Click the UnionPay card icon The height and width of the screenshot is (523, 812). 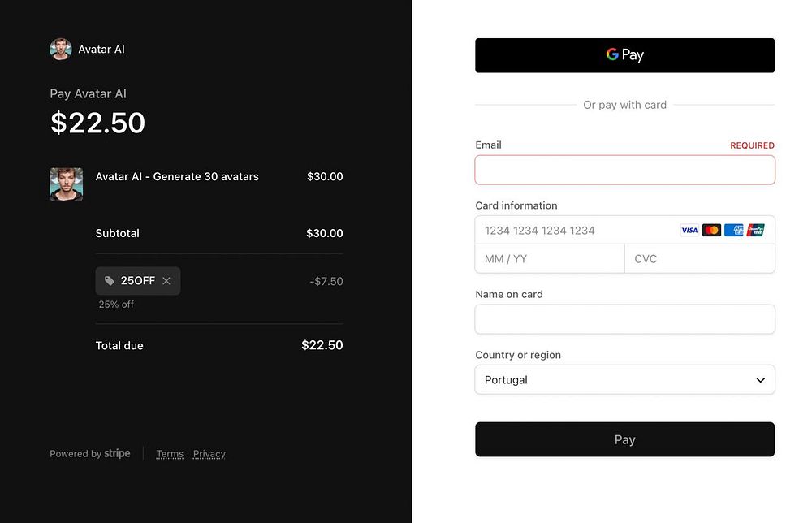point(756,230)
